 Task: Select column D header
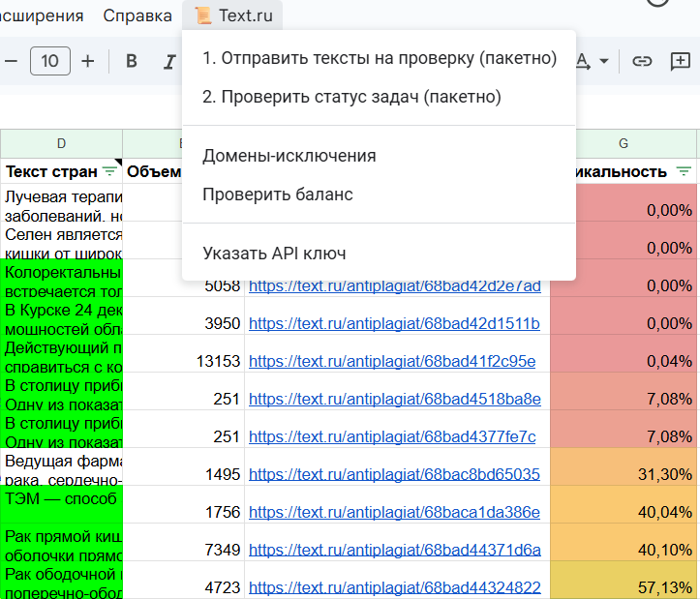pyautogui.click(x=62, y=143)
